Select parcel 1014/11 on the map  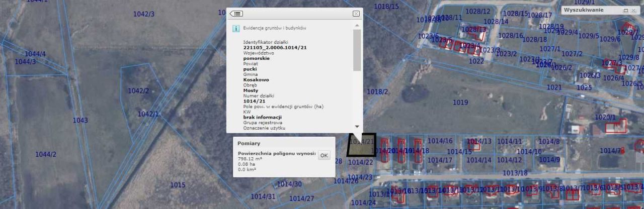tap(510, 142)
